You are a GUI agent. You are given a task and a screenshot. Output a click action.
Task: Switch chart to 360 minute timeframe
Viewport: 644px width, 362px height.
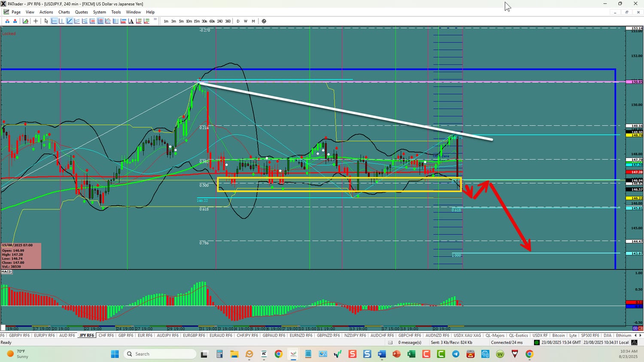point(228,21)
